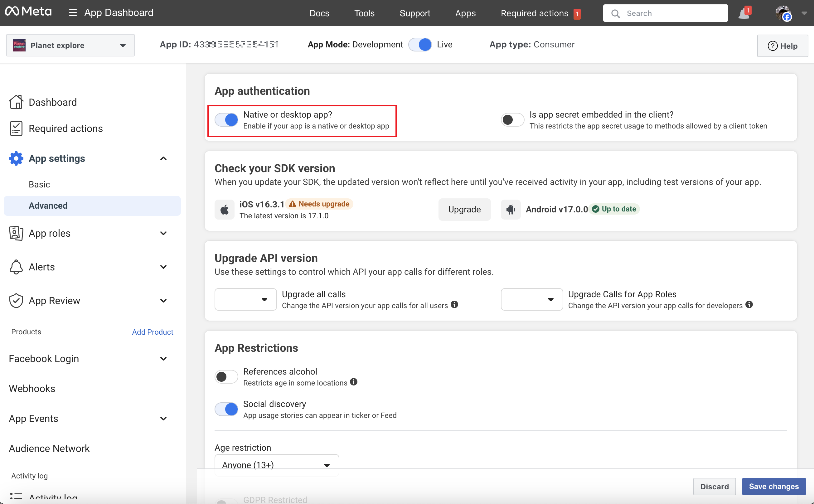Viewport: 814px width, 504px height.
Task: Open the hamburger menu beside App Dashboard
Action: click(x=73, y=13)
